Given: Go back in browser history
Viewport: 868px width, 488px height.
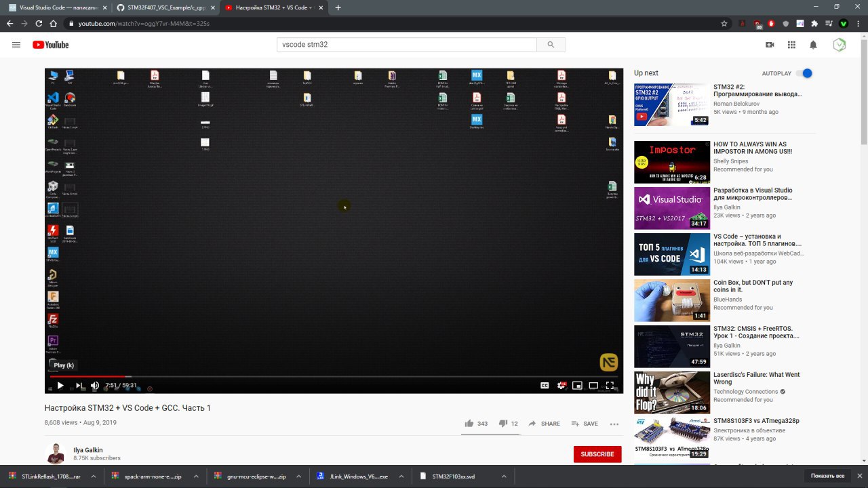Looking at the screenshot, I should coord(9,23).
